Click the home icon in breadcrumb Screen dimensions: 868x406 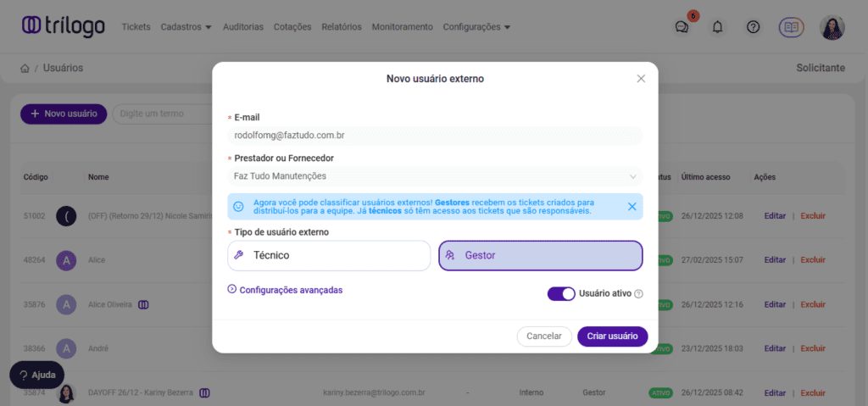(x=25, y=69)
